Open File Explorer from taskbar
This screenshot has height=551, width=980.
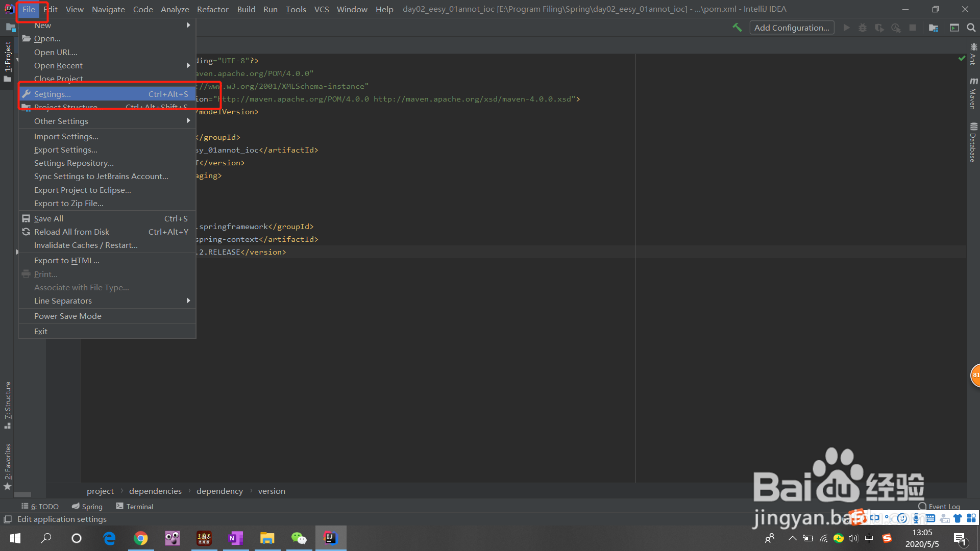267,538
